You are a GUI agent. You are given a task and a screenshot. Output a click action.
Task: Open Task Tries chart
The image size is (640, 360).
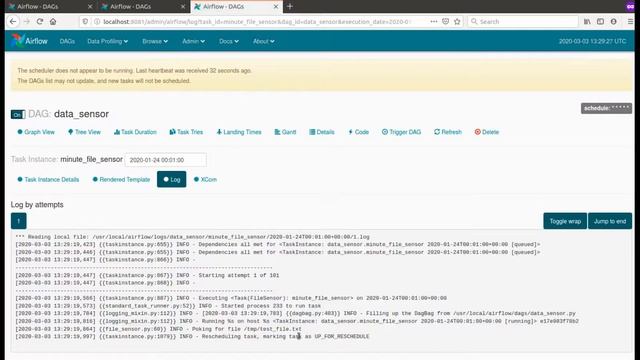pyautogui.click(x=186, y=132)
